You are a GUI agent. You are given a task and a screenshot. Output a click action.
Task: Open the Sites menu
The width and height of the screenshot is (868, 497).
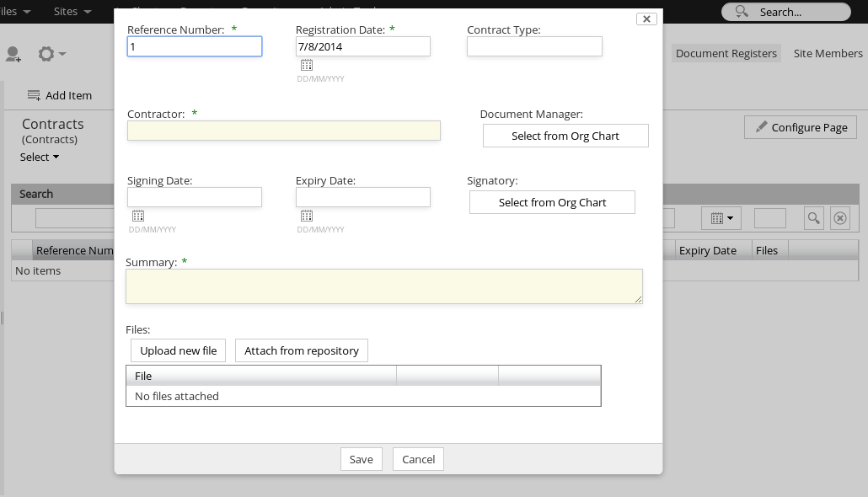72,12
